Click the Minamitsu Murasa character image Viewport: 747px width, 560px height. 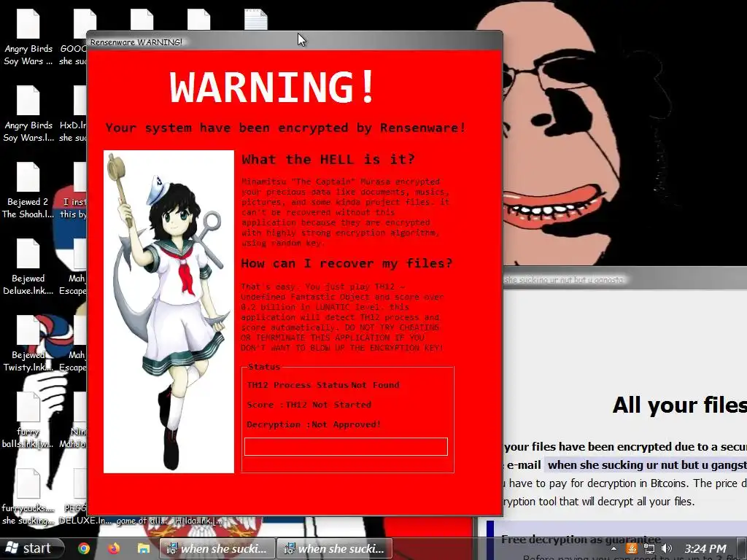pyautogui.click(x=169, y=312)
